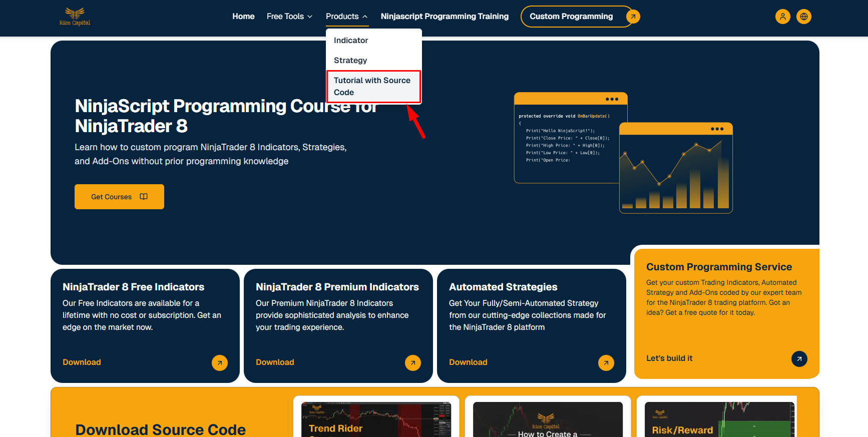This screenshot has height=437, width=868.
Task: Open the user account icon
Action: 782,17
